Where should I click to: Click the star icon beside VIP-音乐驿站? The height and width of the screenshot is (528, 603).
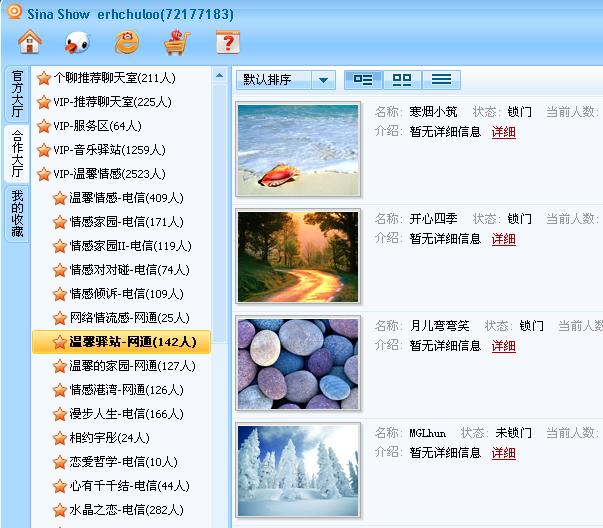(x=44, y=150)
